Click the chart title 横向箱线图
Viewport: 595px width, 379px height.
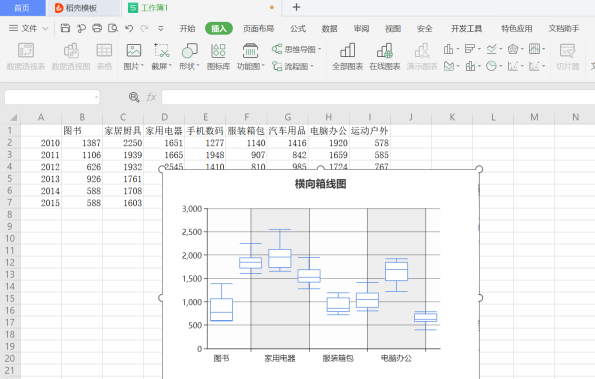320,184
